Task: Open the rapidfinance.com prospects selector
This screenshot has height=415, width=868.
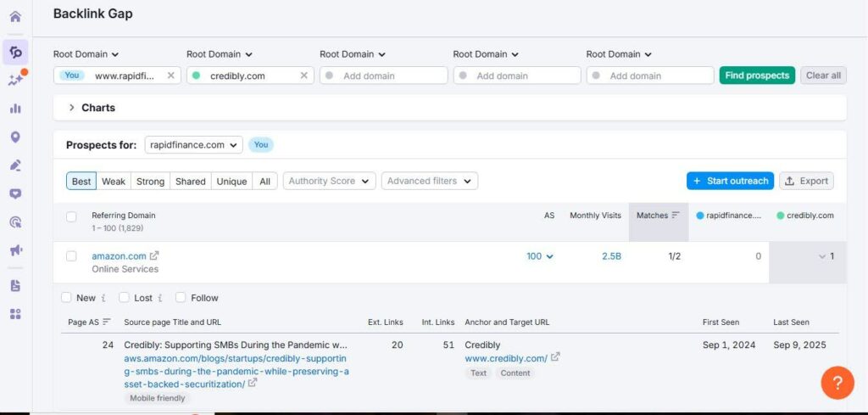Action: coord(194,145)
